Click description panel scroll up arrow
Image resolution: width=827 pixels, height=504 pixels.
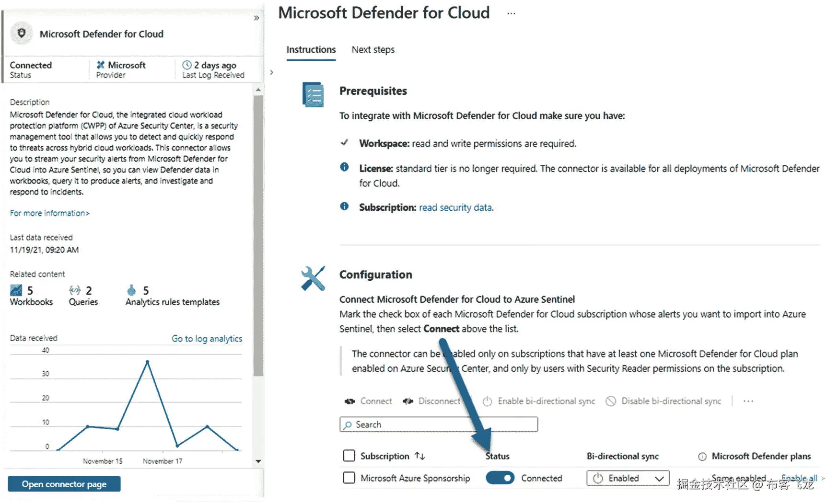coord(258,90)
